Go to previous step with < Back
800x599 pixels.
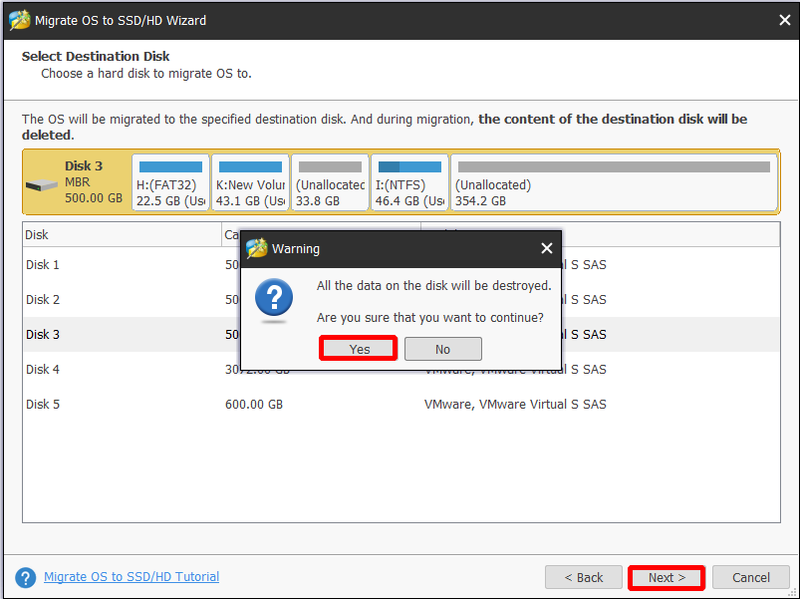pos(584,578)
